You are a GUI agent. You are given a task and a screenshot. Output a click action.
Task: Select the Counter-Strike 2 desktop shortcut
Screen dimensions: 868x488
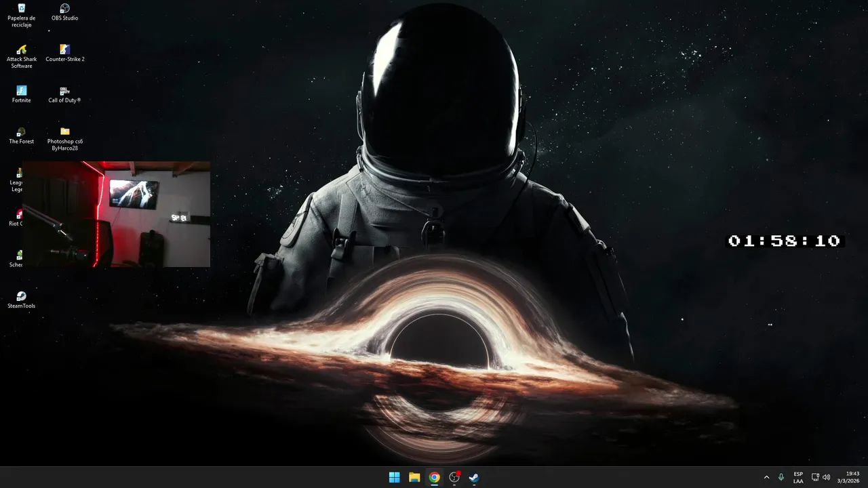(65, 53)
